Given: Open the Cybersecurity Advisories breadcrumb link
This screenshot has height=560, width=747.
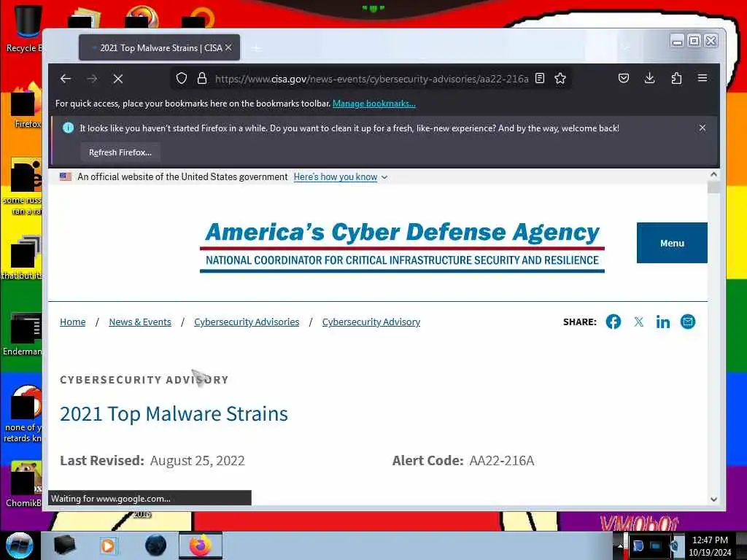Looking at the screenshot, I should (x=247, y=322).
